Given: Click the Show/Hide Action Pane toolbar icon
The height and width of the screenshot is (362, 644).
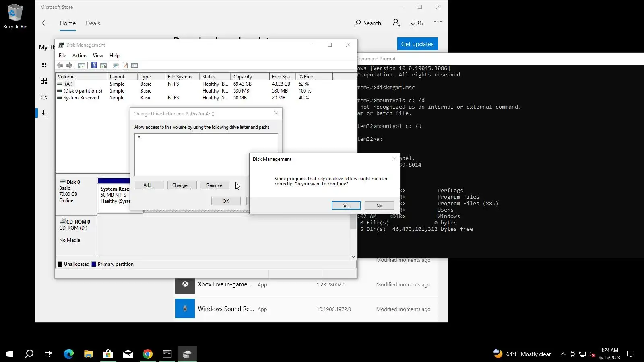Looking at the screenshot, I should coord(103,65).
